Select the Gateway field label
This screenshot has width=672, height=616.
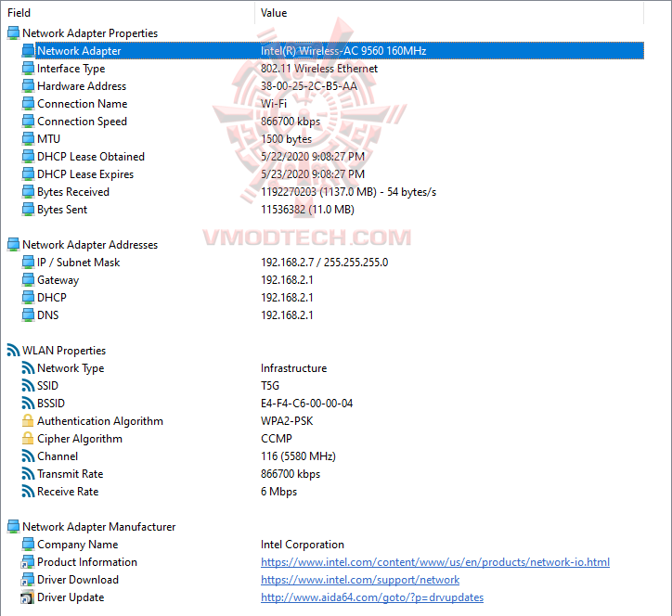pos(58,280)
